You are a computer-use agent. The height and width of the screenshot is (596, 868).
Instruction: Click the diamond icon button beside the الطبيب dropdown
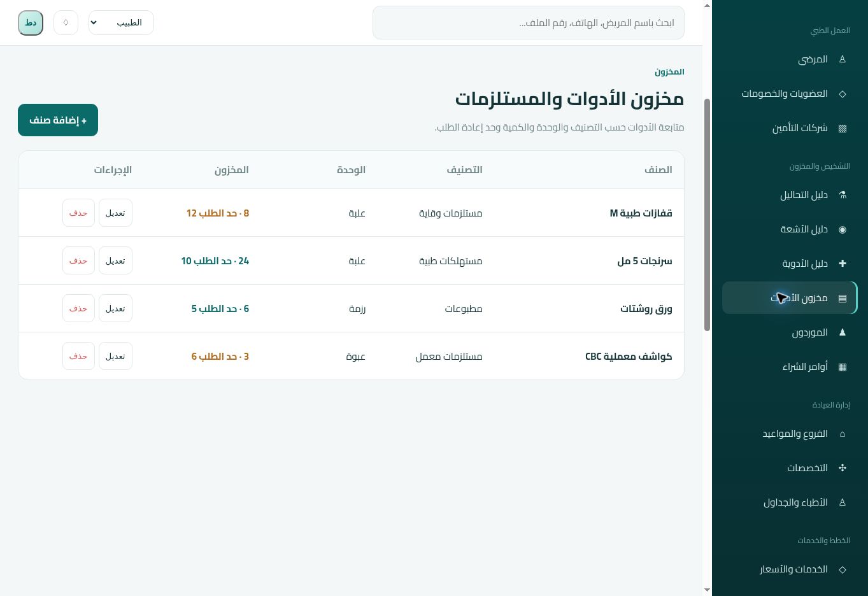pos(66,23)
